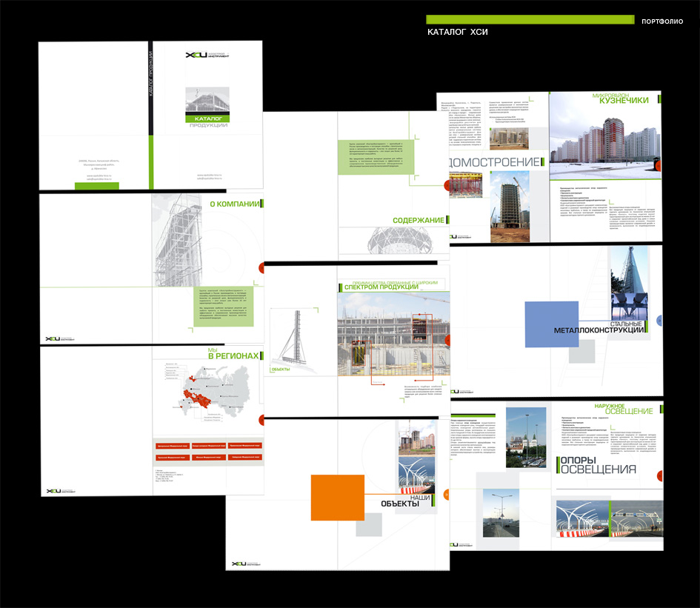The width and height of the screenshot is (700, 608).
Task: Select the green КАТАЛОГ label on the cover
Action: pyautogui.click(x=207, y=118)
